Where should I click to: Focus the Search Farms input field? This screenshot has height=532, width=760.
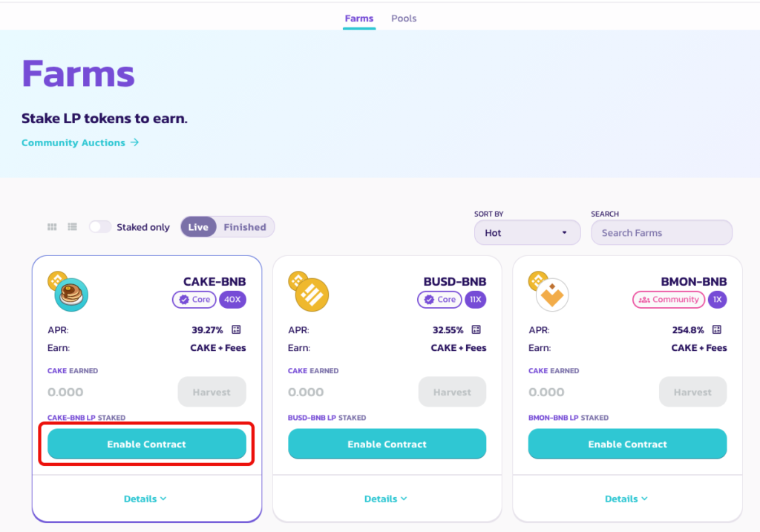661,232
